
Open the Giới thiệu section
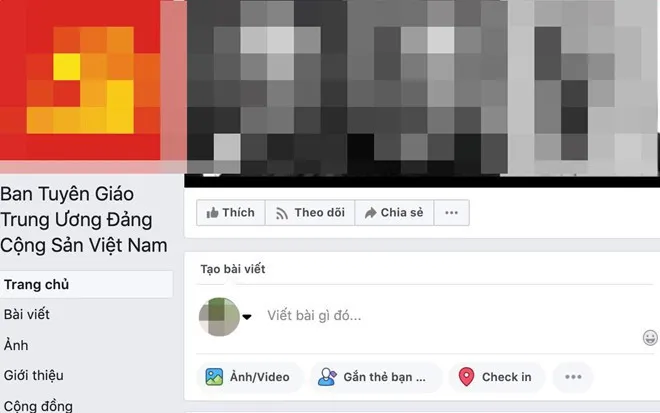[34, 375]
